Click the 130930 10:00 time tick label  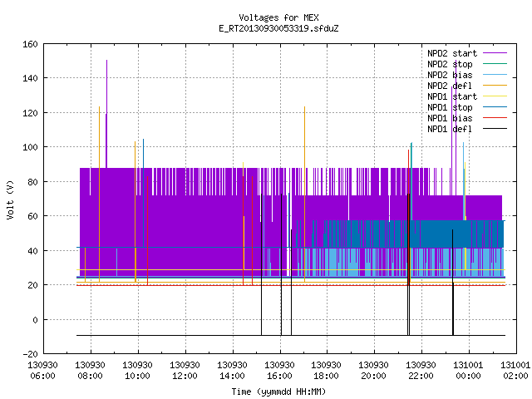(137, 371)
